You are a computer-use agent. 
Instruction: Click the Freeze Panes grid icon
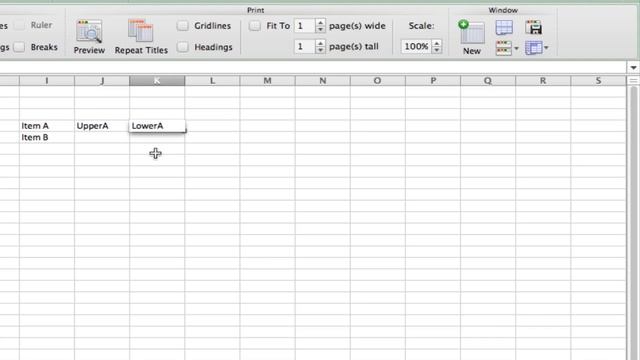[533, 48]
